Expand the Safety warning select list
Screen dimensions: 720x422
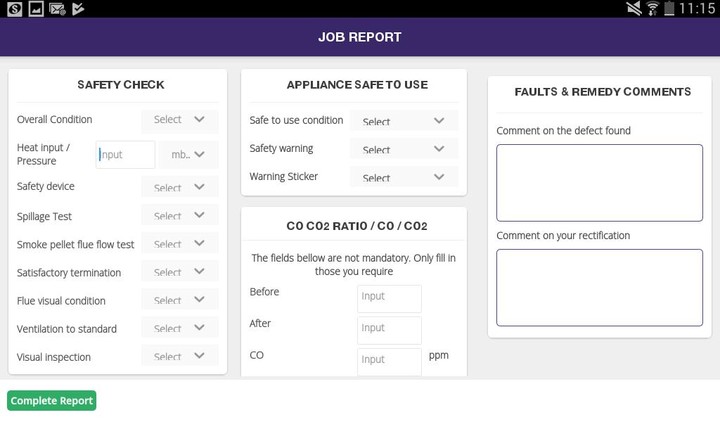[404, 149]
